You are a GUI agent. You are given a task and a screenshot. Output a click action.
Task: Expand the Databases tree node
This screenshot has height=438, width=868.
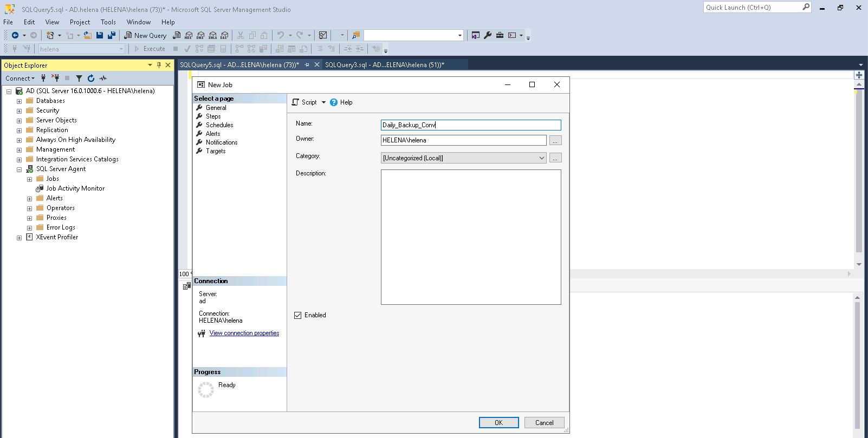[x=20, y=101]
